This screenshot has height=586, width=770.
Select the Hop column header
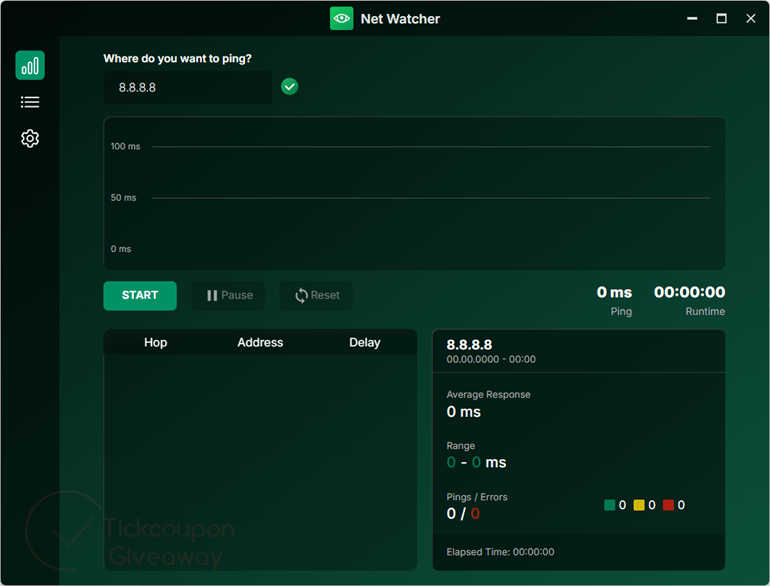[x=156, y=342]
